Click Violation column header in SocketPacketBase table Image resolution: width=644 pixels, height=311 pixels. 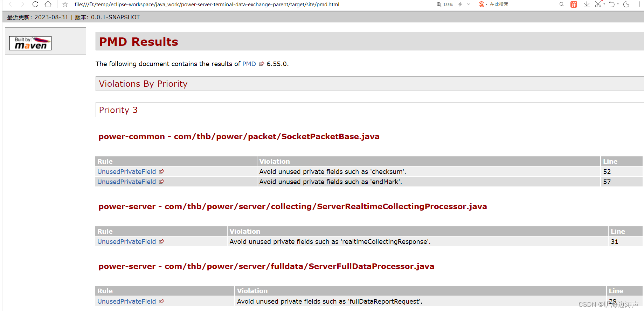coord(429,161)
